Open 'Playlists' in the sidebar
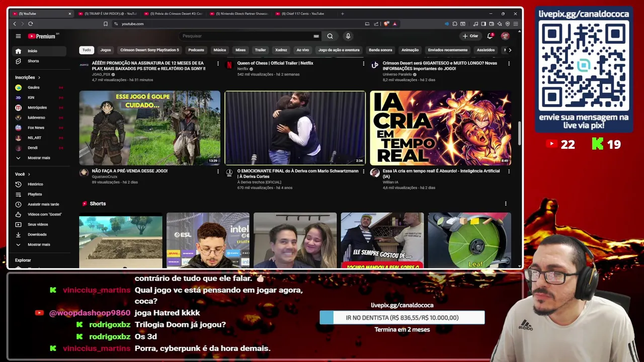This screenshot has width=644, height=362. [x=39, y=194]
